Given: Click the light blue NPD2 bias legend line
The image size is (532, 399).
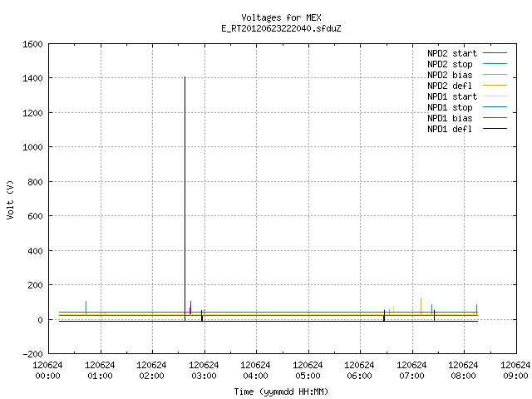Looking at the screenshot, I should coord(495,74).
